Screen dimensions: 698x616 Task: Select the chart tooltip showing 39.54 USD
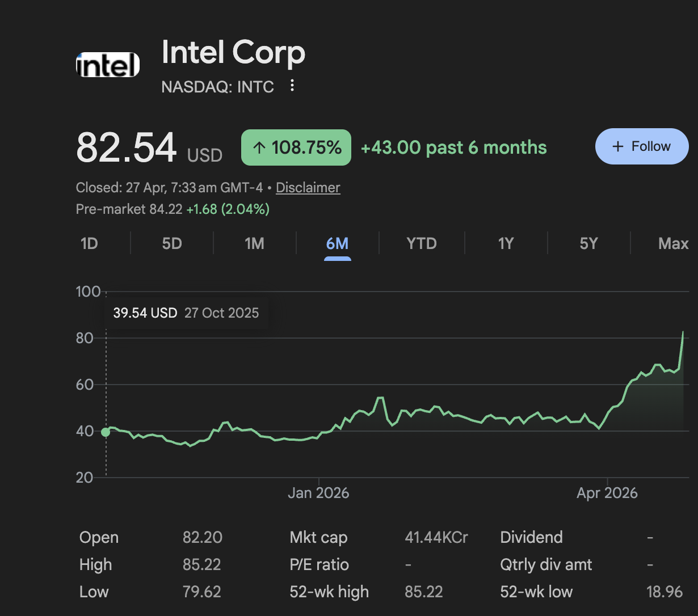[x=186, y=313]
